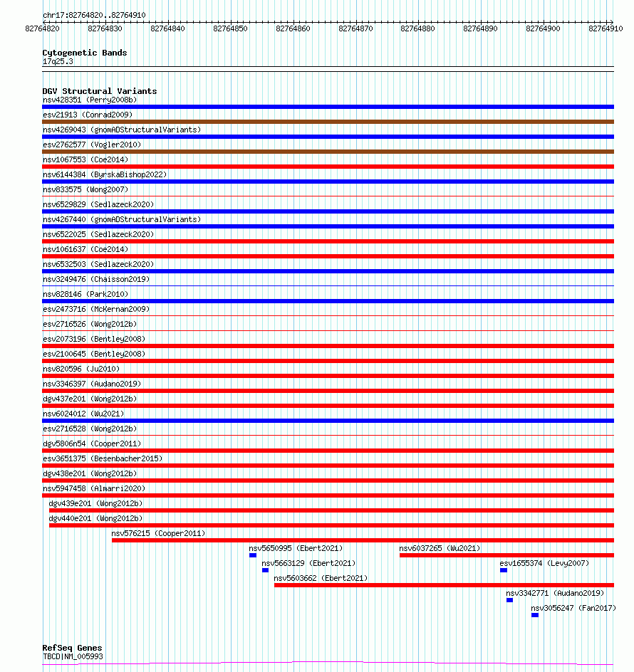This screenshot has height=672, width=634.
Task: Click ruler position 82764830
Action: point(105,28)
